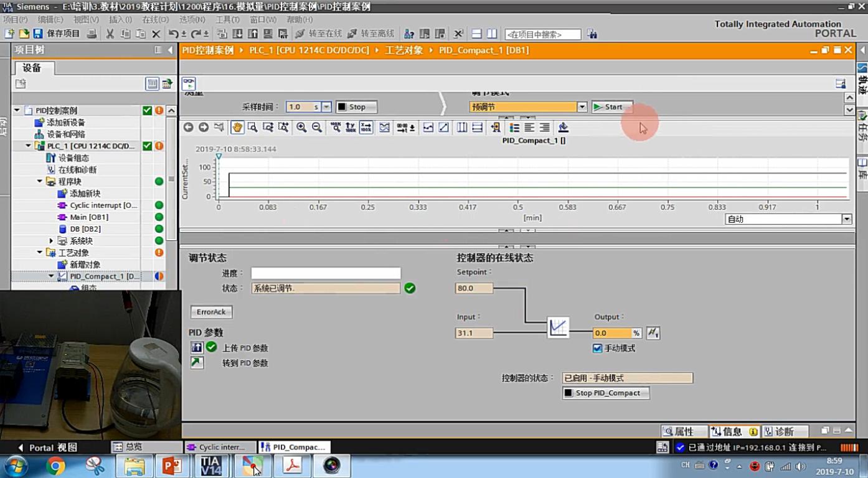Click the Stop measurement button

[356, 107]
